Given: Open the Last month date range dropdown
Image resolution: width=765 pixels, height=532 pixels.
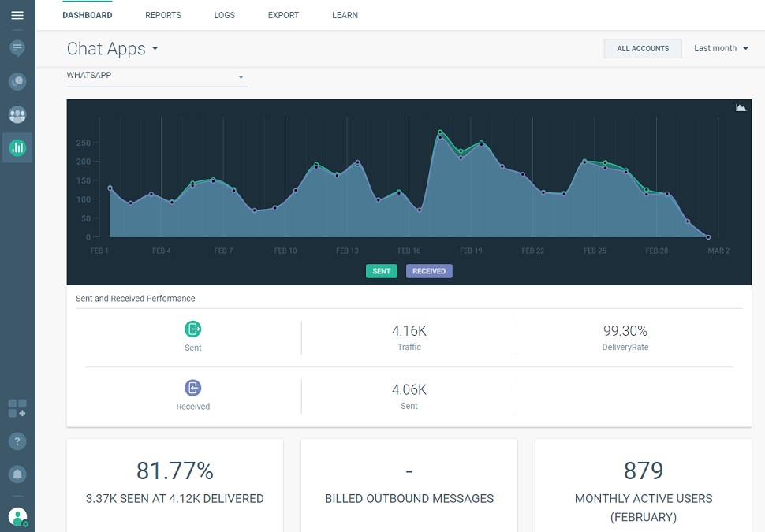Looking at the screenshot, I should click(721, 48).
